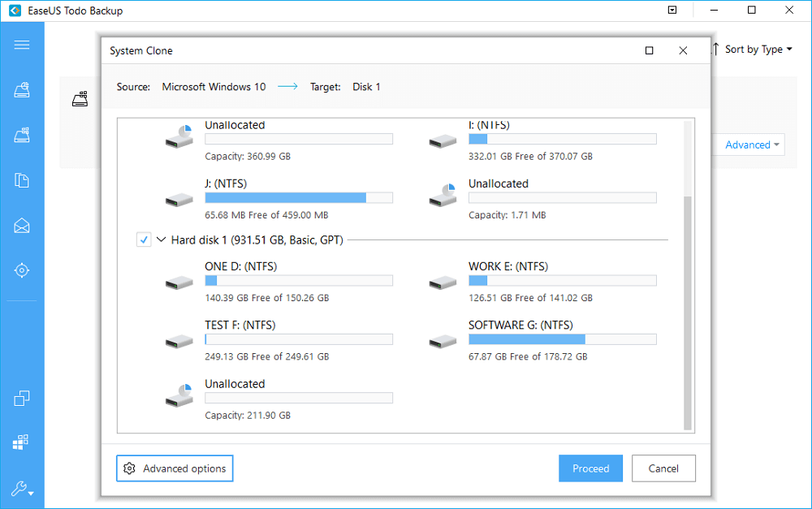Click the text 126.51 GB Free of 141.02 GB
Image resolution: width=812 pixels, height=509 pixels.
[x=530, y=298]
